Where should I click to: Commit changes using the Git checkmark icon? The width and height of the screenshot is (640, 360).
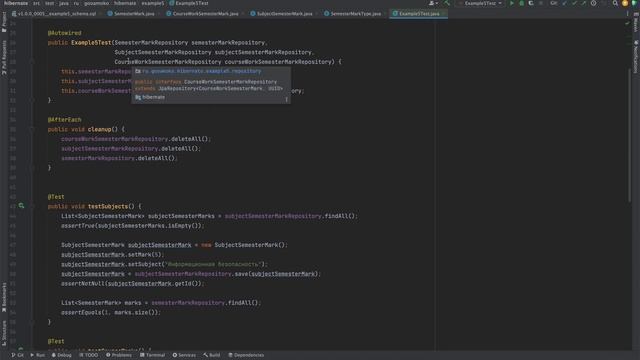tap(574, 3)
